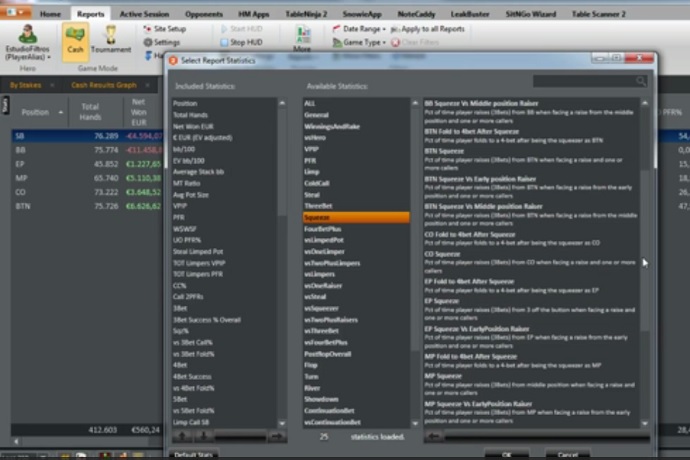
Task: Open the LeakBuster tab
Action: point(470,14)
